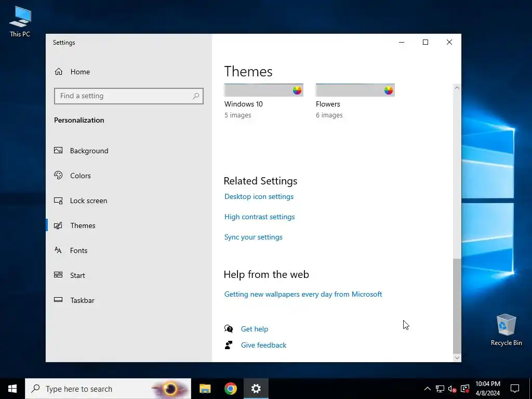Viewport: 532px width, 399px height.
Task: Maximize the Settings window
Action: pyautogui.click(x=425, y=42)
